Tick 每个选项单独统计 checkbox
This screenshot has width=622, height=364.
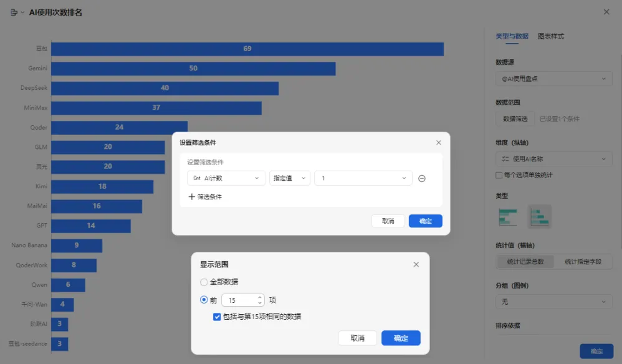click(499, 175)
